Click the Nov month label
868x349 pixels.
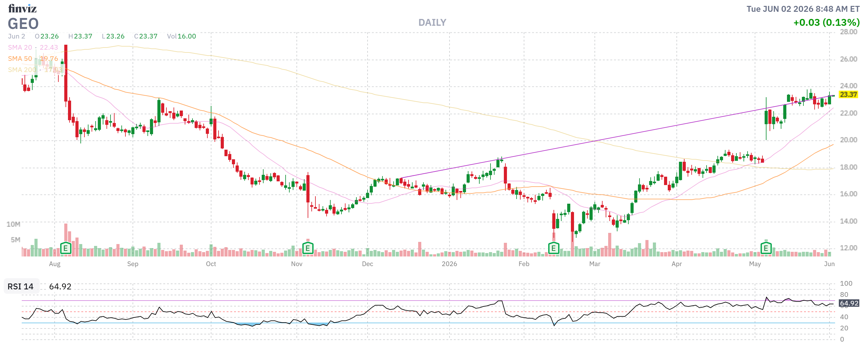point(296,264)
